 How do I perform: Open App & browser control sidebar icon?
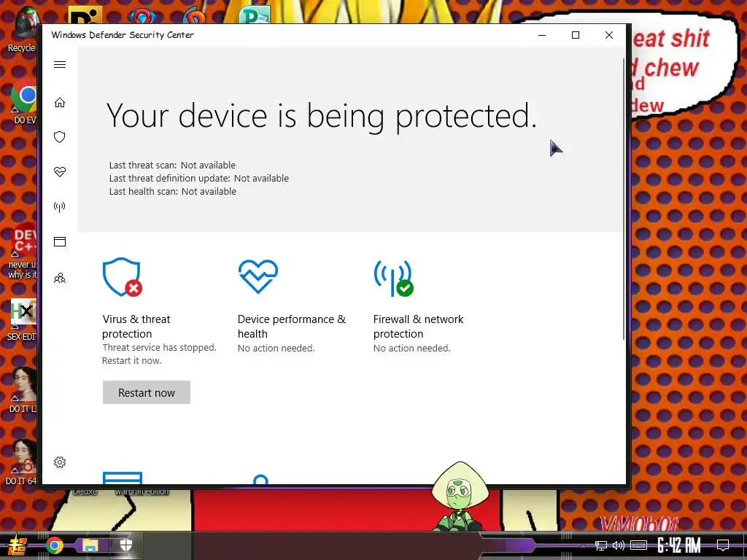click(60, 241)
